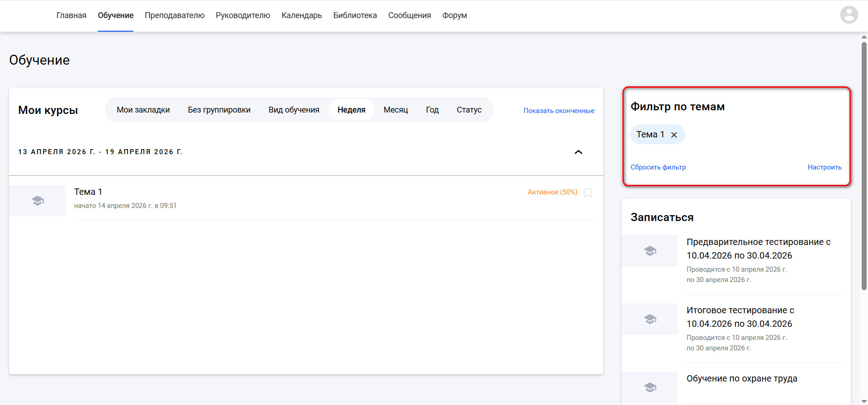Select Без группировки option
The height and width of the screenshot is (405, 868).
219,110
